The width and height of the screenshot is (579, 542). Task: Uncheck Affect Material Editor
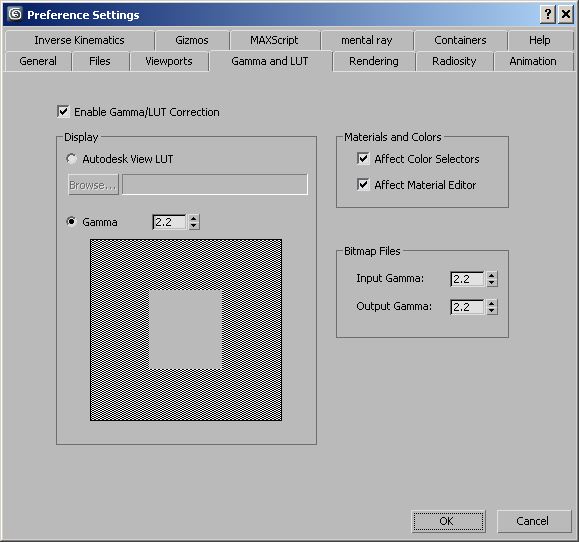363,184
